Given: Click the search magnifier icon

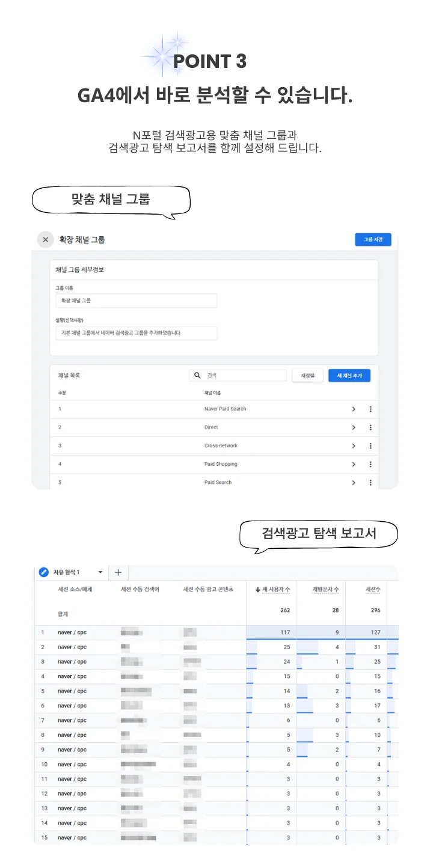Looking at the screenshot, I should 197,375.
